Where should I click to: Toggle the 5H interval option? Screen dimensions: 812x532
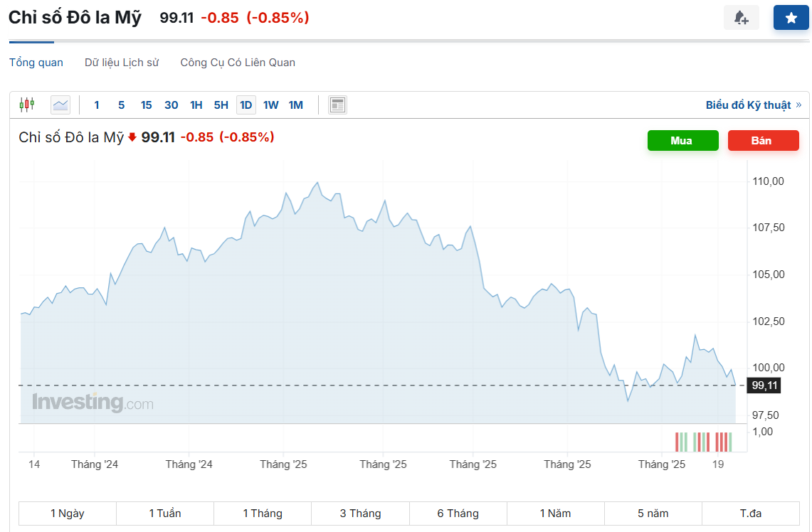tap(221, 105)
